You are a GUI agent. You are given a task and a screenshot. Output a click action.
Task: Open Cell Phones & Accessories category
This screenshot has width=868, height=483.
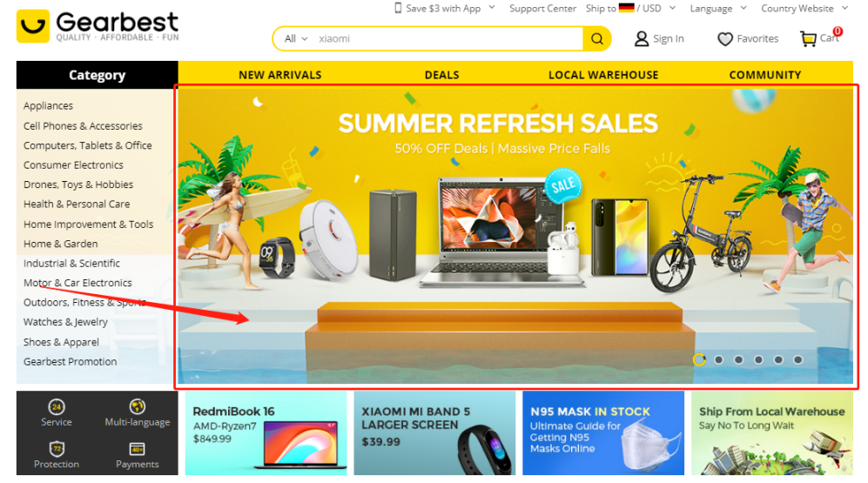pyautogui.click(x=83, y=126)
